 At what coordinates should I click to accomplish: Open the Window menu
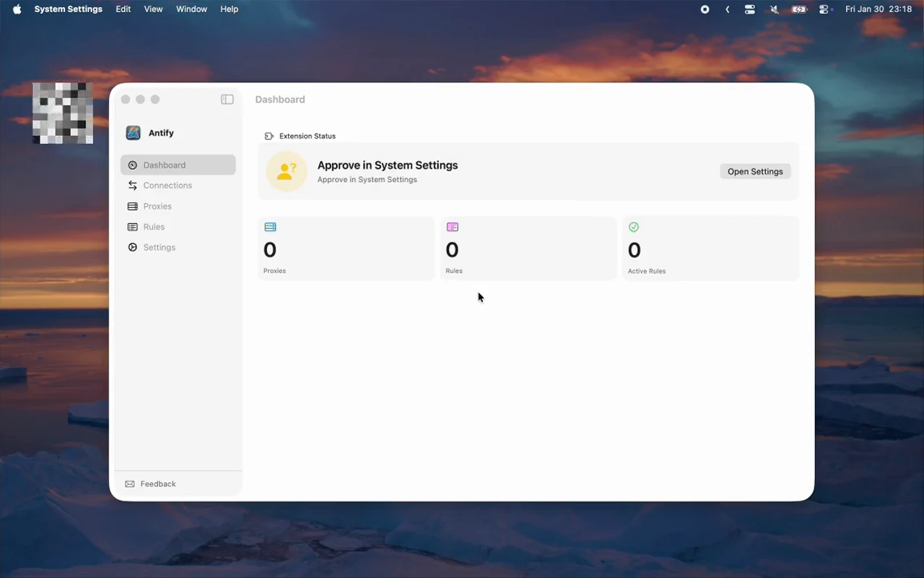191,9
